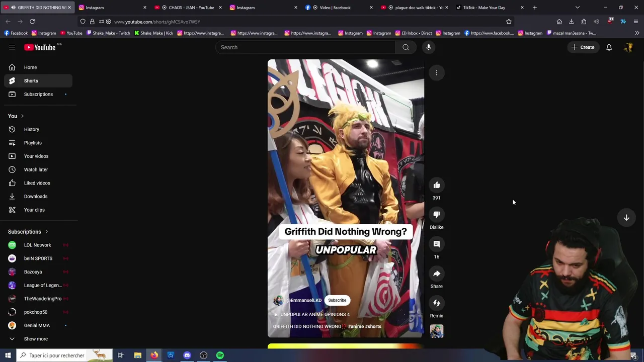Open the sound thumbnail below Remix
The image size is (644, 362).
pyautogui.click(x=437, y=331)
